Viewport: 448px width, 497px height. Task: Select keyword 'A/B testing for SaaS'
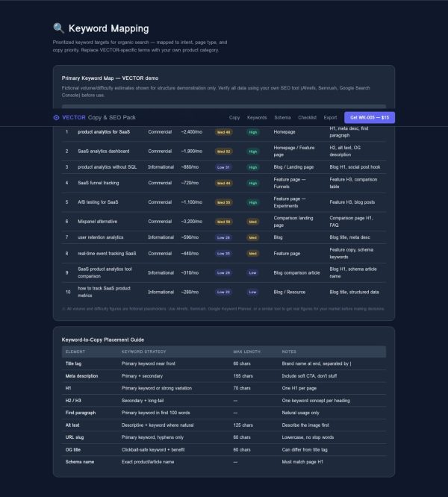point(98,202)
